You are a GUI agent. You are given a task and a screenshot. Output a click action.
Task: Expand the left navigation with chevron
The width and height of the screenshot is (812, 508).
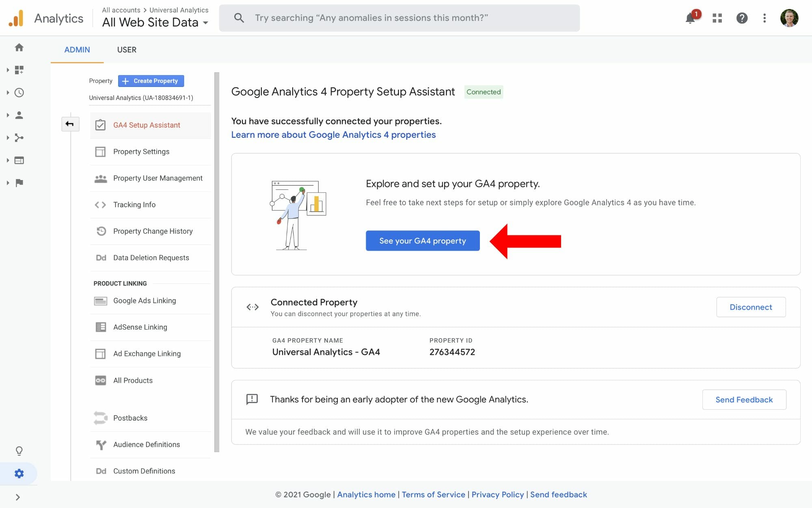coord(17,497)
